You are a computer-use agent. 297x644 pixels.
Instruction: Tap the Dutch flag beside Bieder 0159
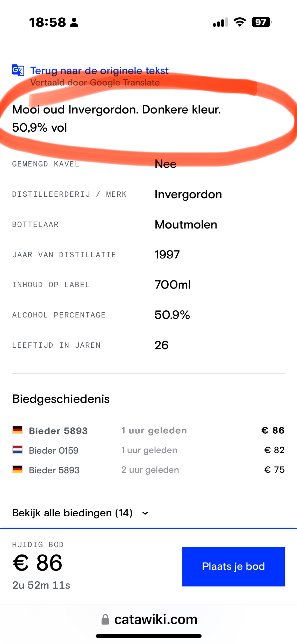pyautogui.click(x=17, y=450)
